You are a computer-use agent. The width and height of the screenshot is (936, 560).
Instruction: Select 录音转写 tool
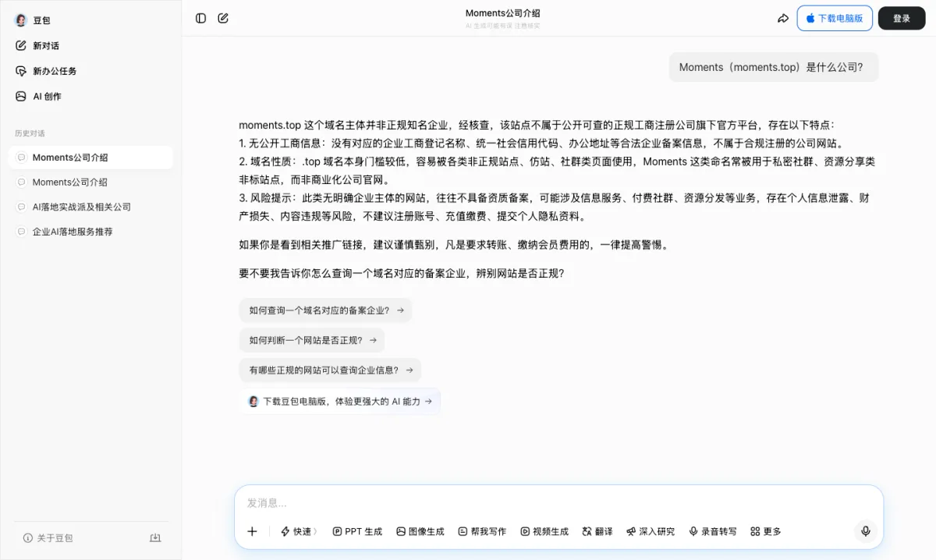pyautogui.click(x=713, y=531)
